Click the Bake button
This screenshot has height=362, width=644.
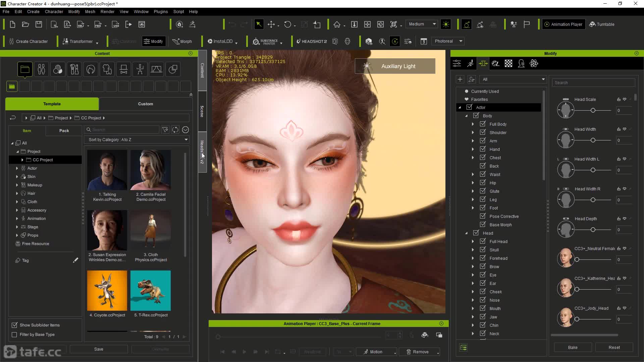[573, 348]
